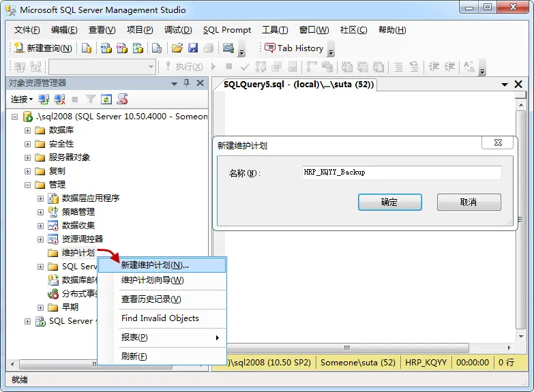Collapse the .\sql2008 server node
The width and height of the screenshot is (534, 392).
click(14, 117)
